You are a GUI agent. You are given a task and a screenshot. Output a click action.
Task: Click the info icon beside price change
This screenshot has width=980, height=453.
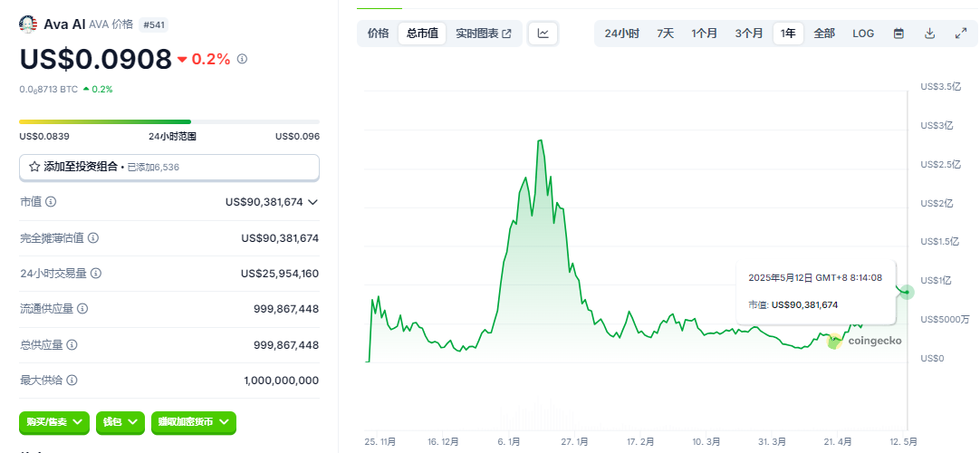point(242,59)
